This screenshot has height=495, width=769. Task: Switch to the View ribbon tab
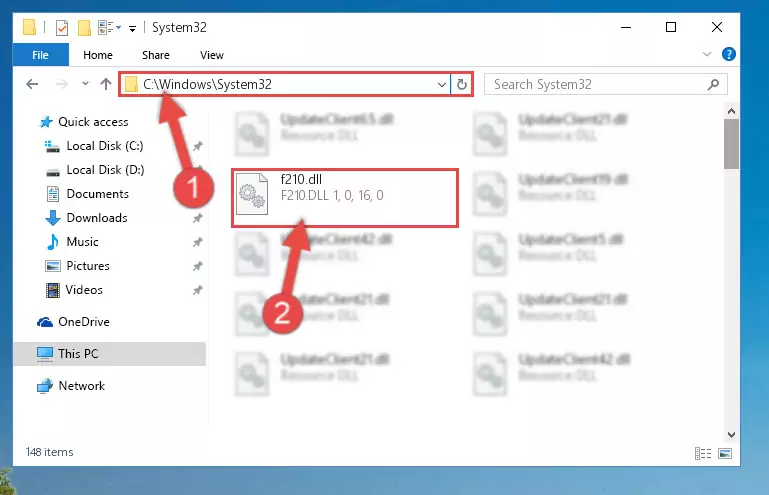(x=211, y=55)
